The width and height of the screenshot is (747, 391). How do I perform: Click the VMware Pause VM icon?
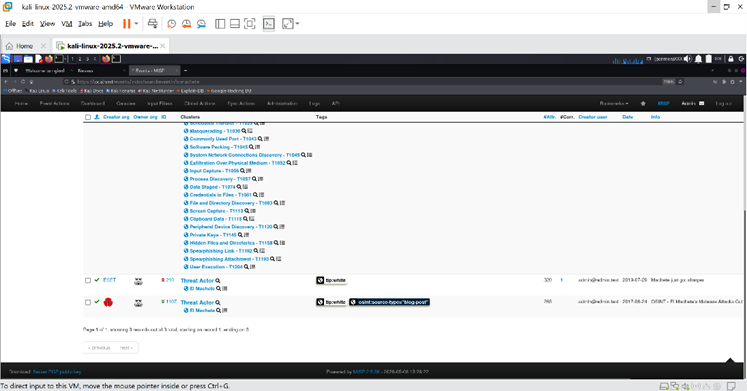[x=126, y=23]
